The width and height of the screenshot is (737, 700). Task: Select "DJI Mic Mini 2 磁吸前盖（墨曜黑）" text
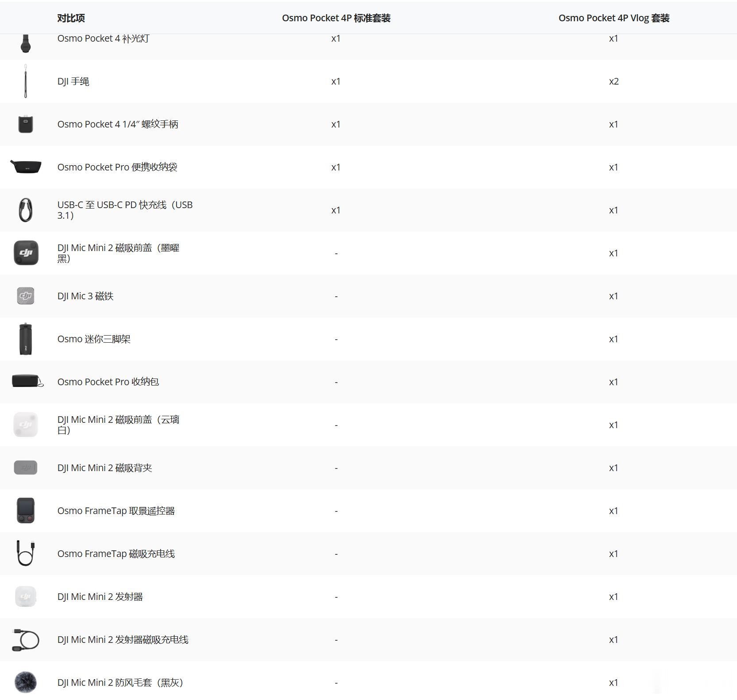point(118,253)
